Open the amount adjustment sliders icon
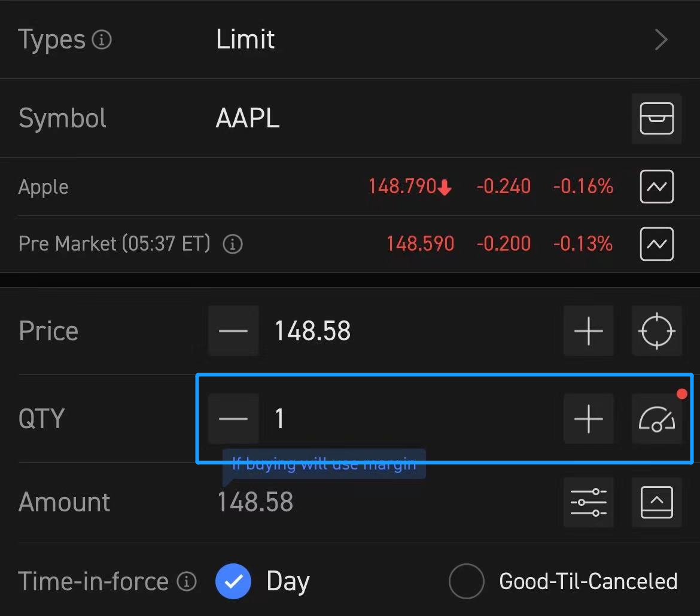This screenshot has height=616, width=700. click(588, 502)
